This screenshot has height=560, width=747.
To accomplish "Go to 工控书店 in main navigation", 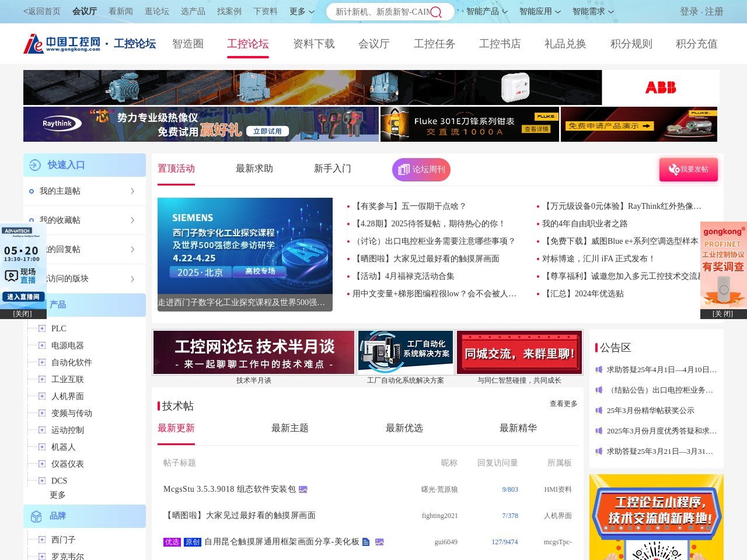I will (x=500, y=44).
